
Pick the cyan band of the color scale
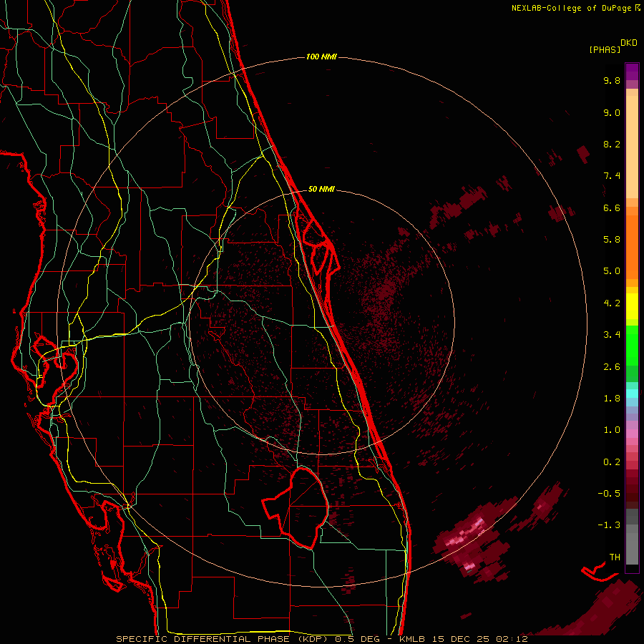click(632, 394)
